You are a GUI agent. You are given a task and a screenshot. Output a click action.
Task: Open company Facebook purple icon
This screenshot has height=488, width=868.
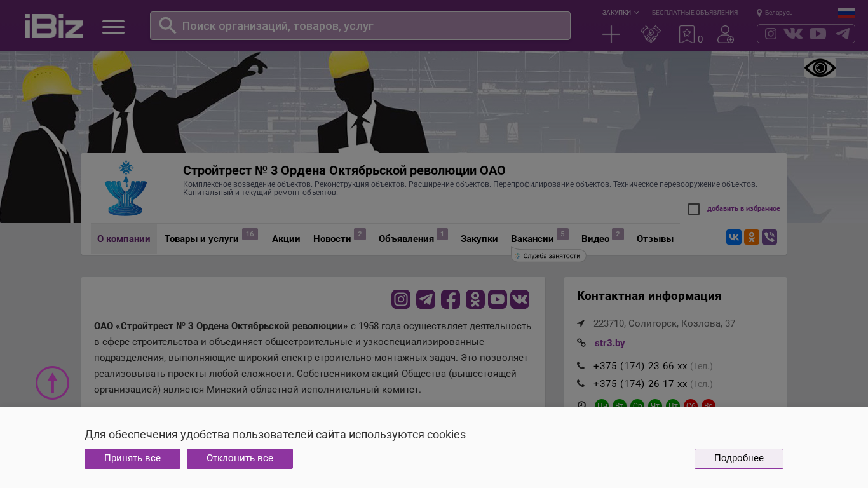[x=451, y=299]
